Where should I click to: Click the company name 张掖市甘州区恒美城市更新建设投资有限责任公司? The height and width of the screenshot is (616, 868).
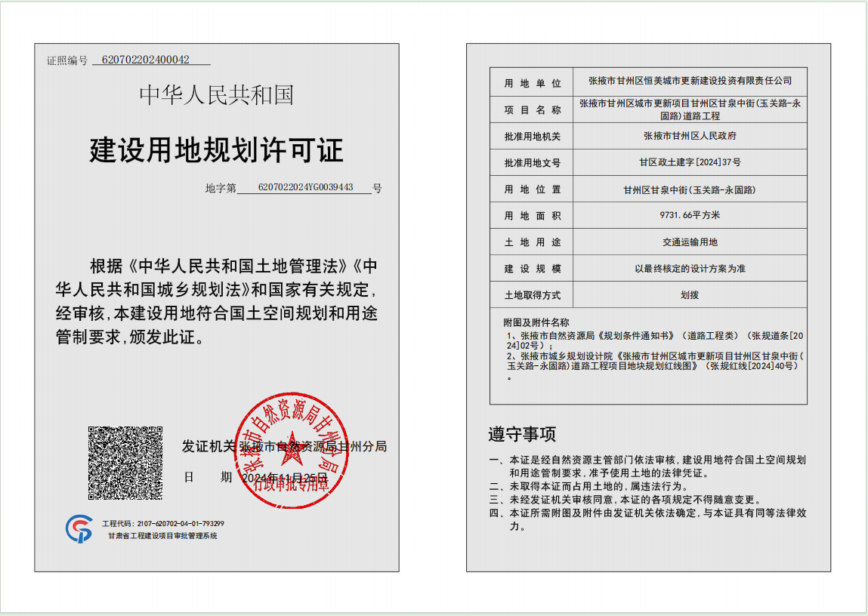[690, 81]
